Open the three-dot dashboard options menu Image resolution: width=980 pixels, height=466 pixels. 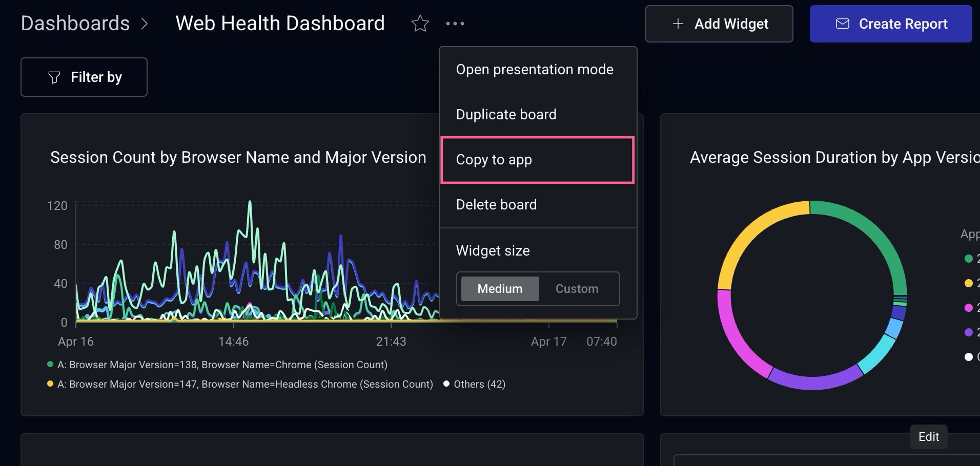455,24
